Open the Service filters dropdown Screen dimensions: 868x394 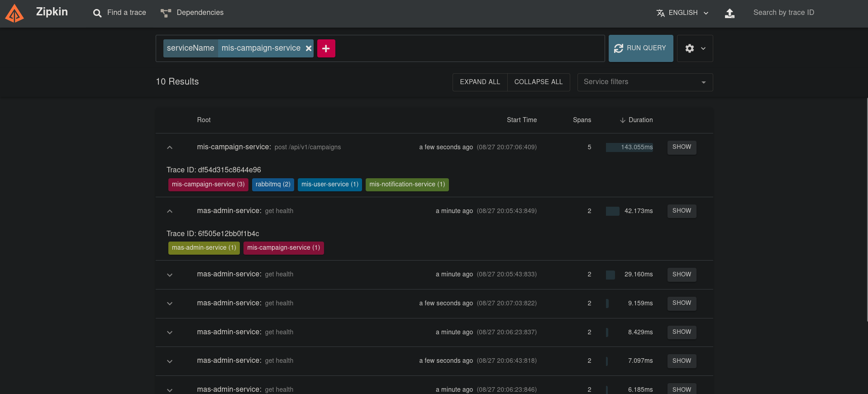[645, 82]
